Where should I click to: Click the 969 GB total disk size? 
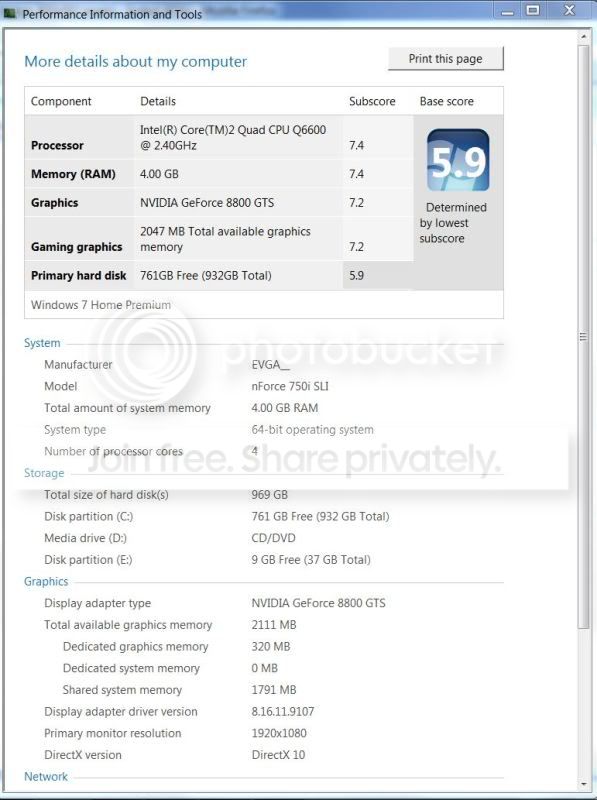tap(269, 495)
